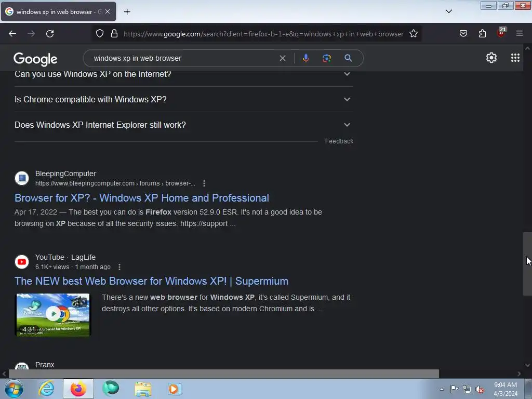Reload the current page

click(x=50, y=34)
